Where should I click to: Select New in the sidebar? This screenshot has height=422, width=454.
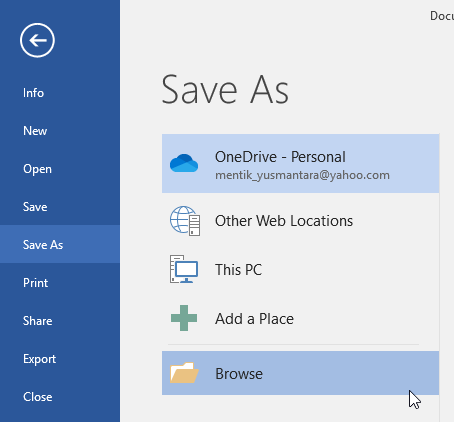click(x=60, y=131)
